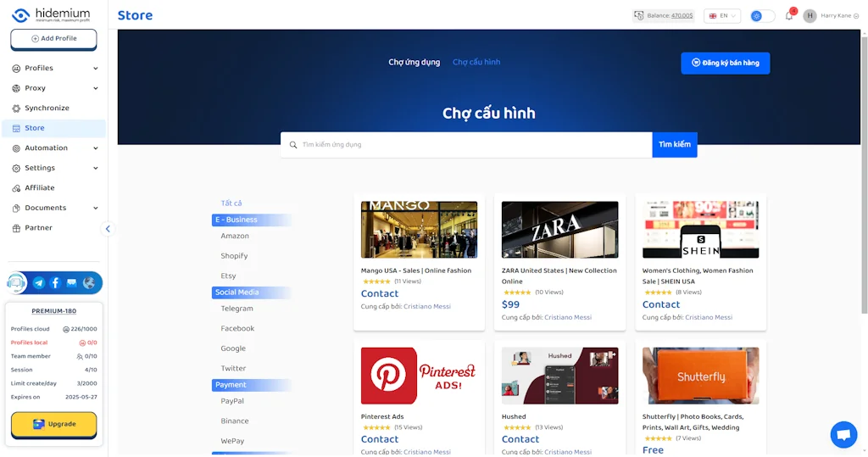Click the yellow Upgrade button
This screenshot has width=868, height=457.
[x=53, y=424]
